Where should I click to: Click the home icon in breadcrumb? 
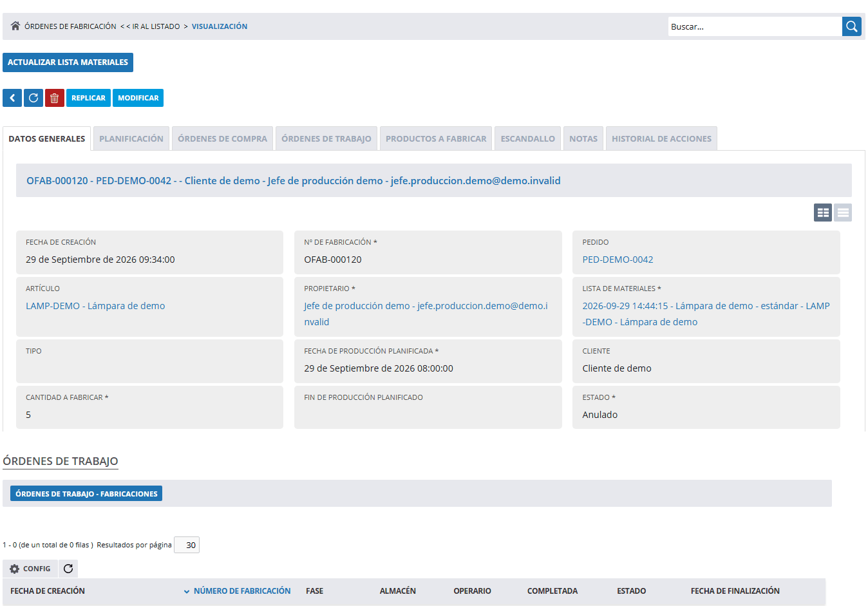(15, 26)
